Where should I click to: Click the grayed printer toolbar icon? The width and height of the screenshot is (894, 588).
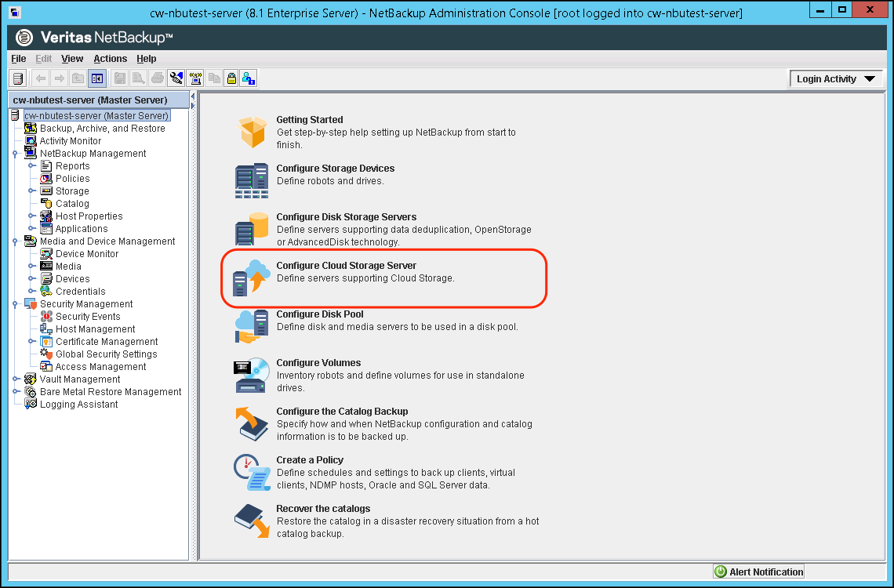pyautogui.click(x=158, y=78)
